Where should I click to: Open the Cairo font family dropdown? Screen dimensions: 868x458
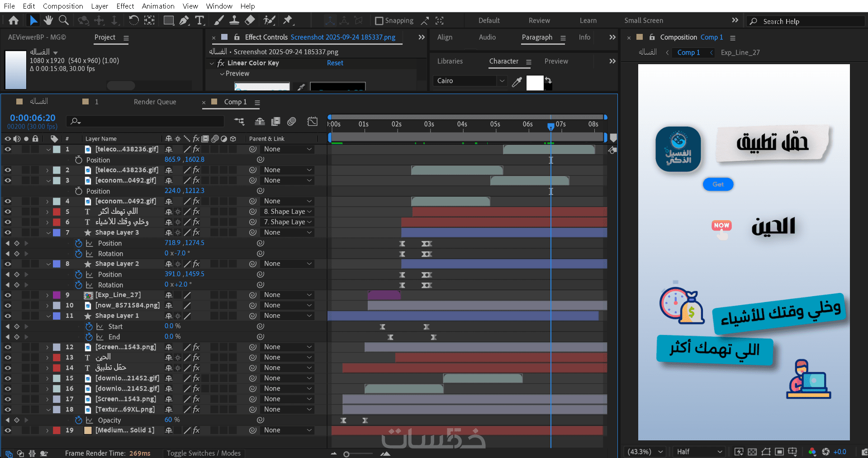tap(470, 81)
